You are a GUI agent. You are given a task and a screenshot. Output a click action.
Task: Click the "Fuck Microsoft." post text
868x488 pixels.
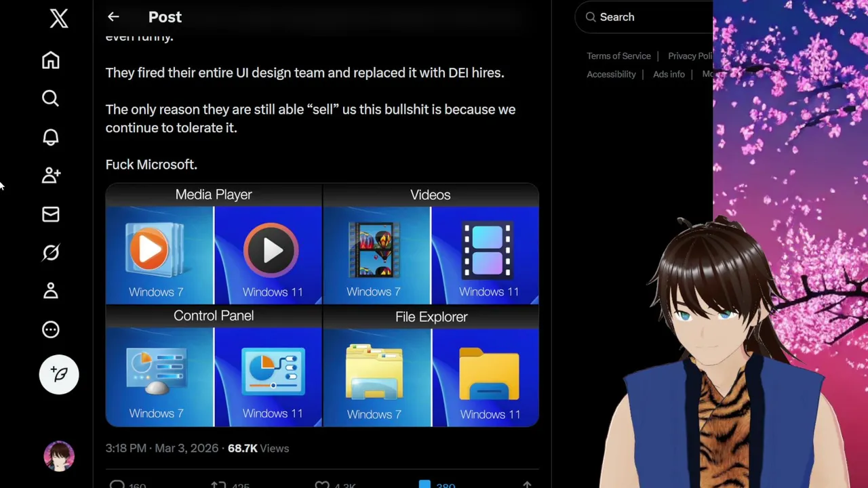pos(151,165)
